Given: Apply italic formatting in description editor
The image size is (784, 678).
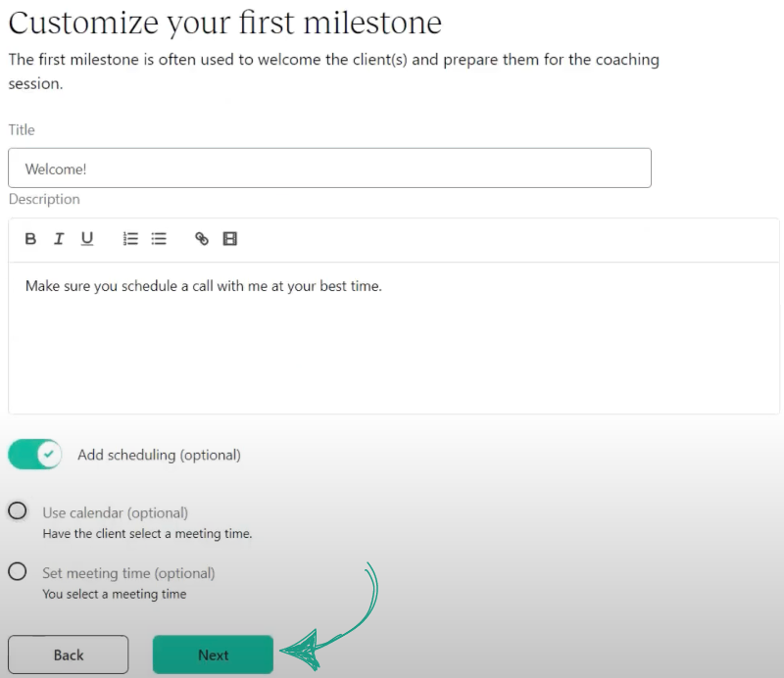Looking at the screenshot, I should 59,239.
